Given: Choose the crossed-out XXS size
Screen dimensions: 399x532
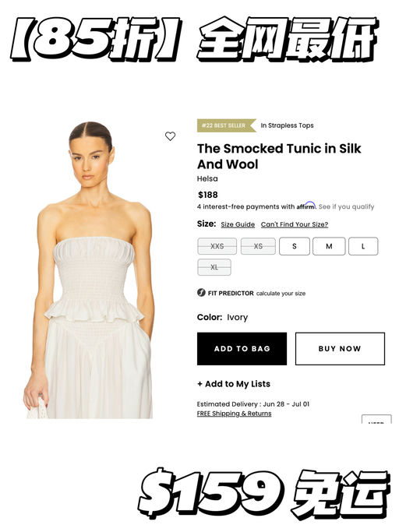Looking at the screenshot, I should click(217, 246).
